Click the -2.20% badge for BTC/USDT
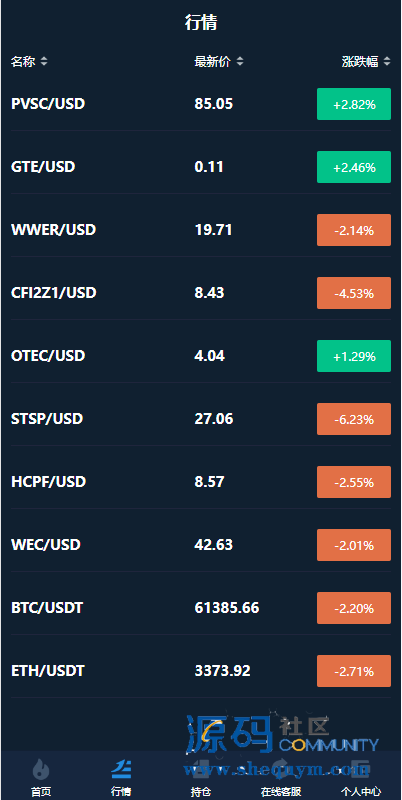The width and height of the screenshot is (402, 800). tap(354, 608)
